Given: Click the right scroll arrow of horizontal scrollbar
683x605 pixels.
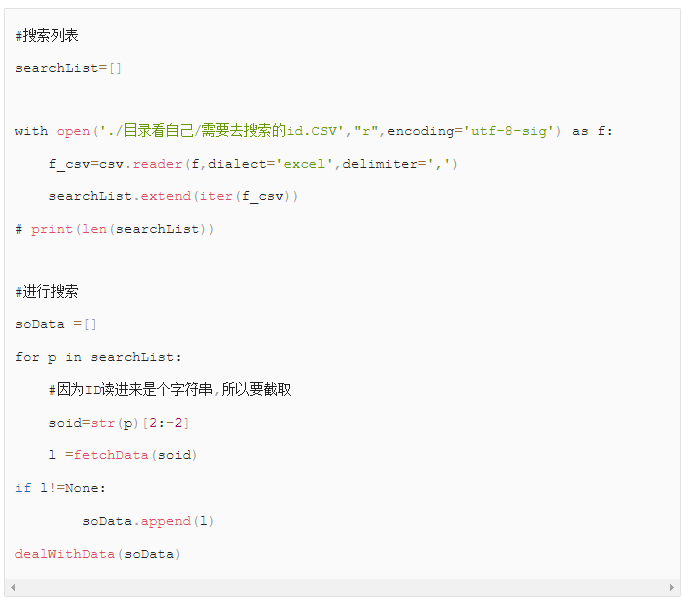Looking at the screenshot, I should [x=672, y=588].
